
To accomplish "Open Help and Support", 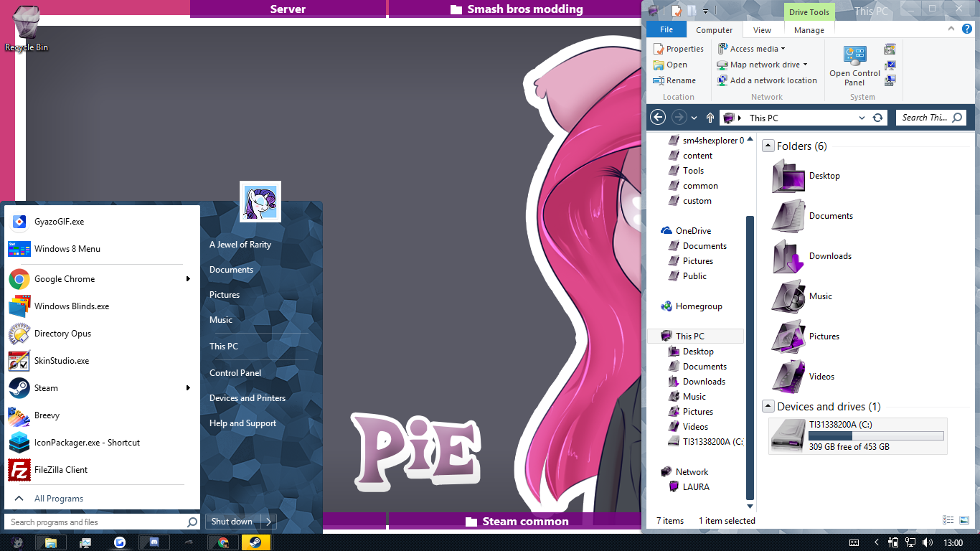I will pos(242,423).
